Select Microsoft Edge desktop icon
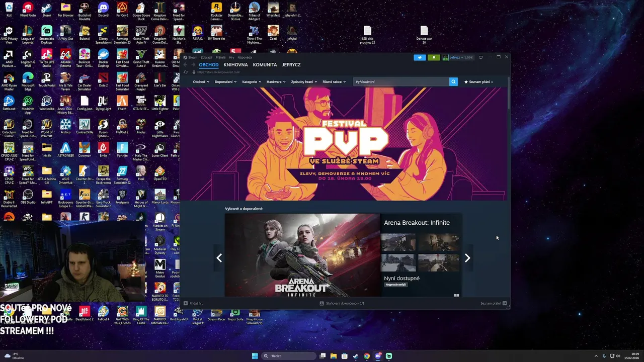This screenshot has height=362, width=644. point(28,82)
